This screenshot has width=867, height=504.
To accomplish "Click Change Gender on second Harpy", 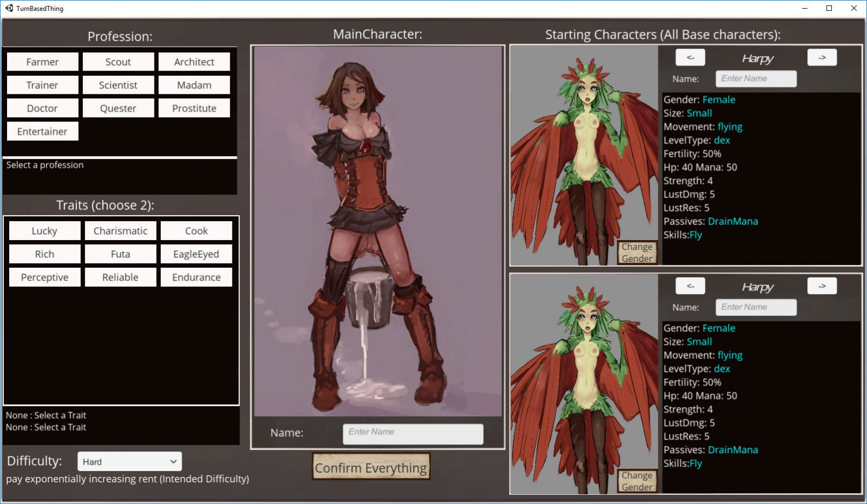I will (637, 481).
